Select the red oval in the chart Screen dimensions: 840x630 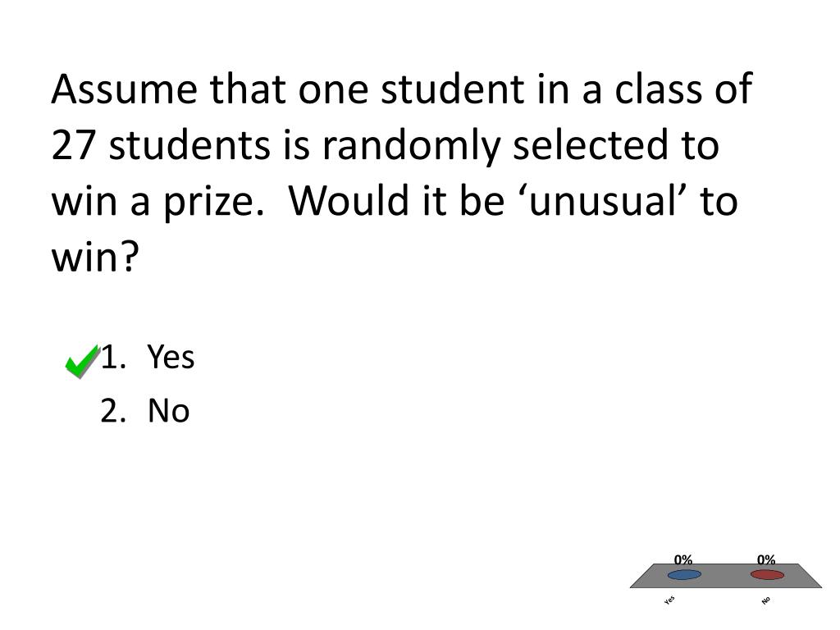767,575
